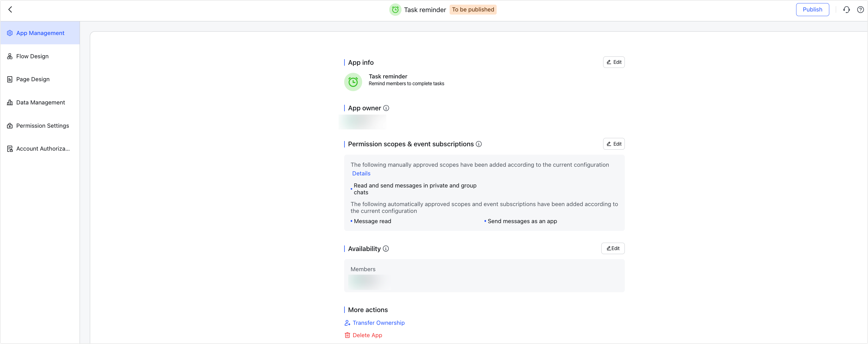Image resolution: width=868 pixels, height=344 pixels.
Task: Click the Account Authorization icon
Action: tap(10, 148)
